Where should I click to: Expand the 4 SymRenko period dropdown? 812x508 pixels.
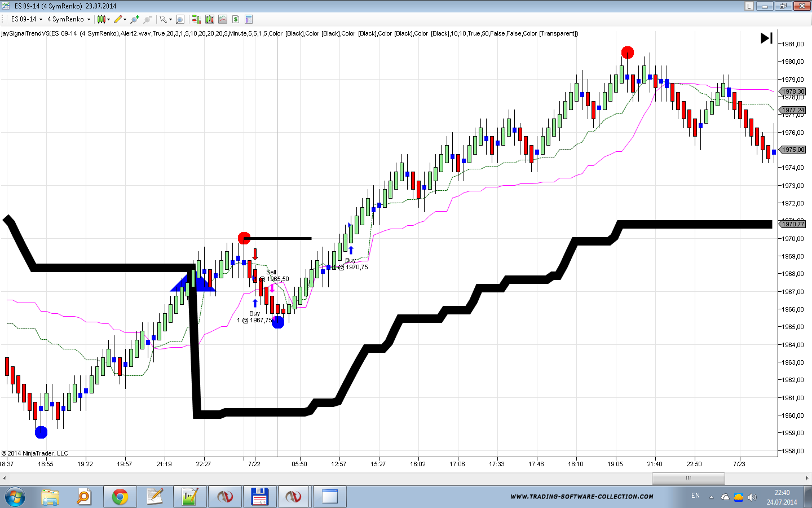coord(68,19)
